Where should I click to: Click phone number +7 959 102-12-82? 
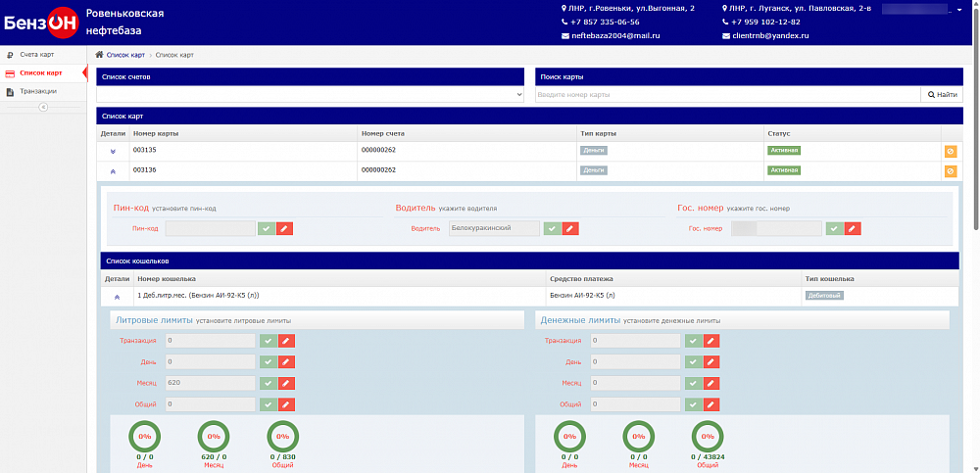pyautogui.click(x=765, y=22)
